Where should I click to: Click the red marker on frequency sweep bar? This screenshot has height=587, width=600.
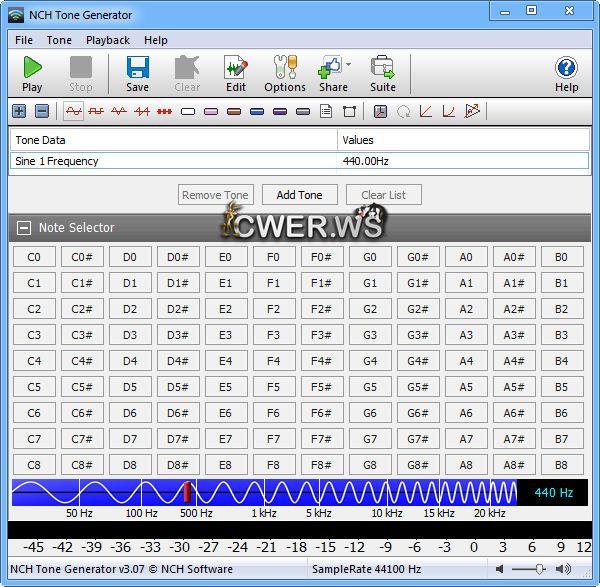185,492
